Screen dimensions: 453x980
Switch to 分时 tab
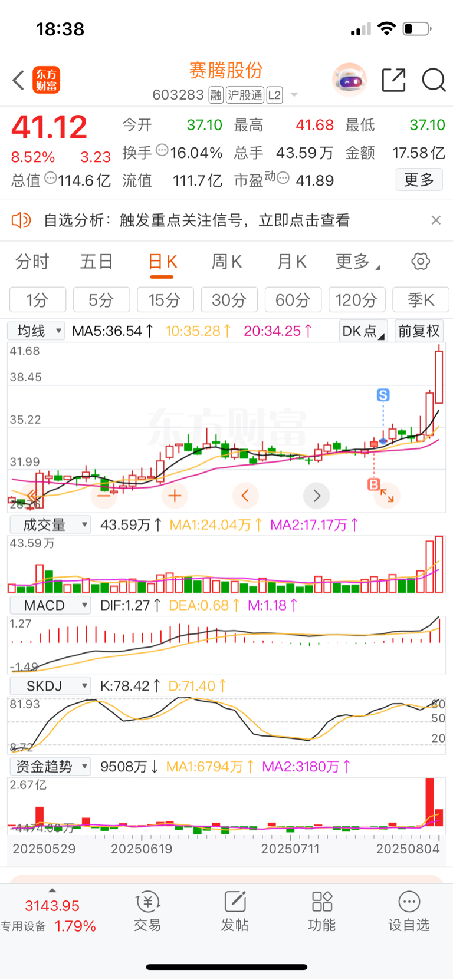32,261
